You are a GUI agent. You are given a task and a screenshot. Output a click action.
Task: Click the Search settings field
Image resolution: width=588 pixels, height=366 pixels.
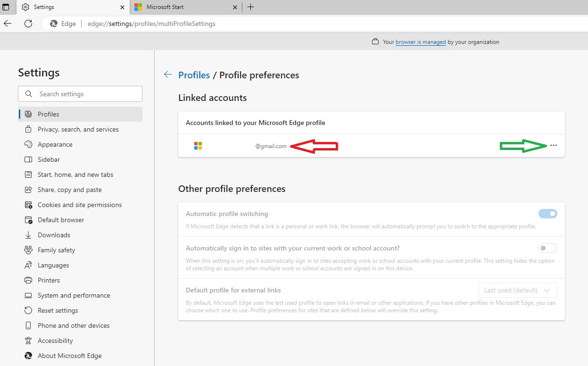[80, 94]
